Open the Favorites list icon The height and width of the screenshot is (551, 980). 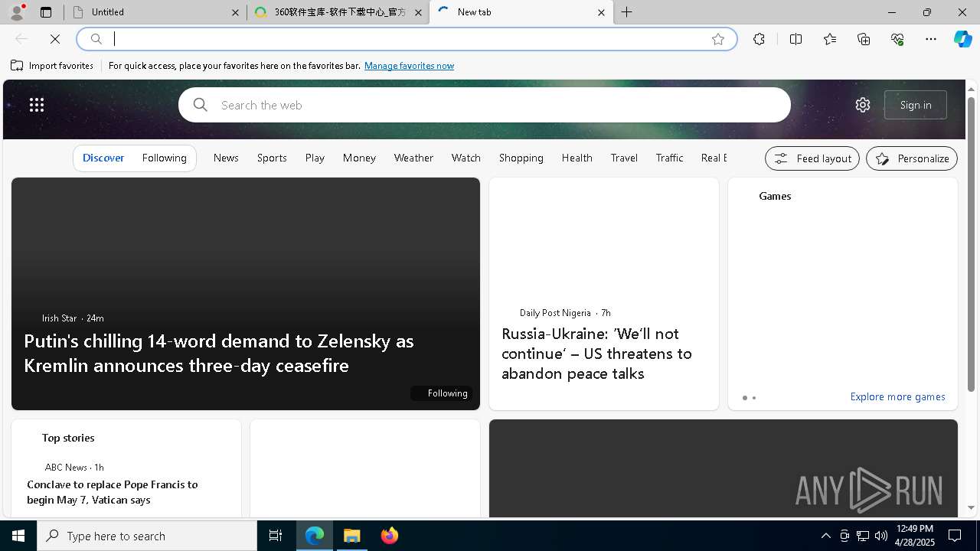coord(830,39)
